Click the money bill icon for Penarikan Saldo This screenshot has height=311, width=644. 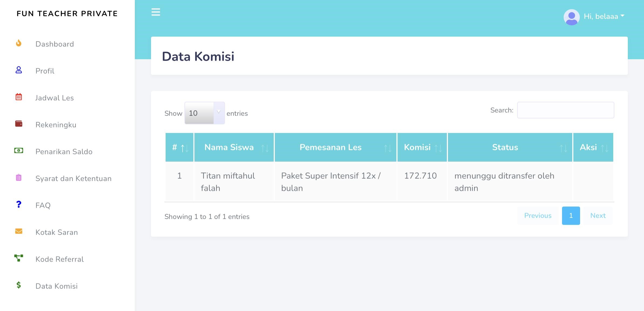[19, 151]
